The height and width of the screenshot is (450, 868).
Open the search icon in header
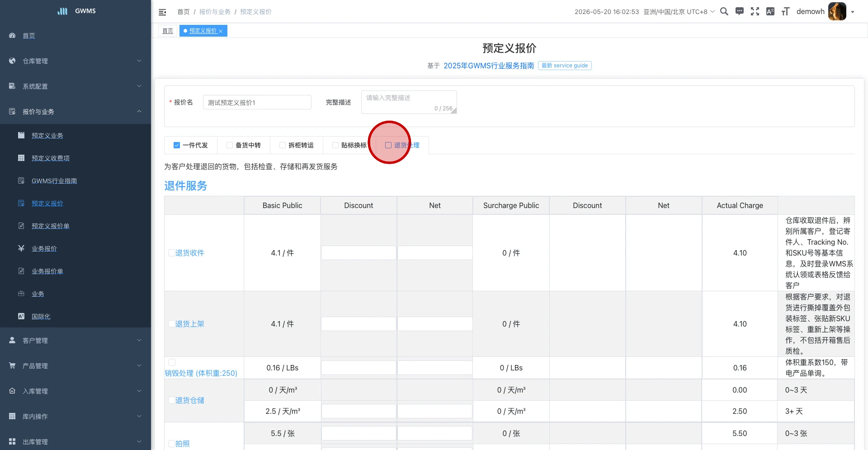coord(724,11)
